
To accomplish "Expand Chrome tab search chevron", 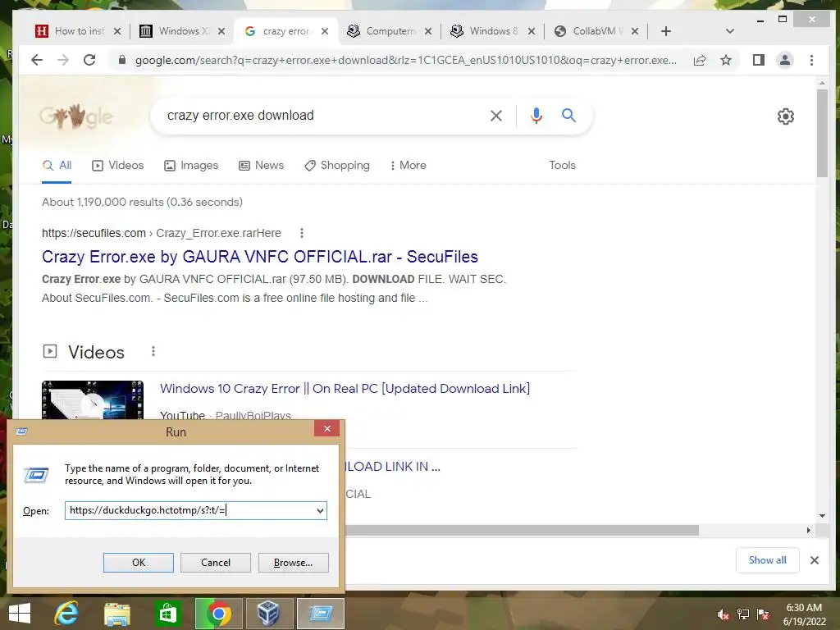I will (729, 31).
